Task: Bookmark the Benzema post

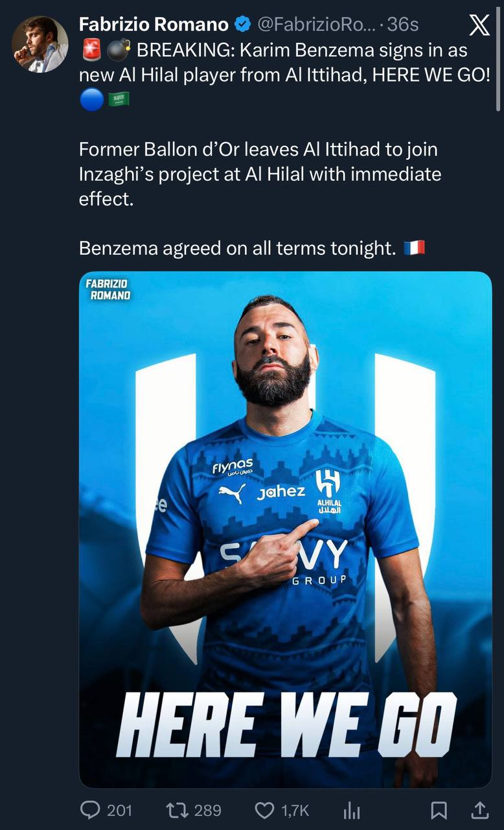Action: pos(439,810)
